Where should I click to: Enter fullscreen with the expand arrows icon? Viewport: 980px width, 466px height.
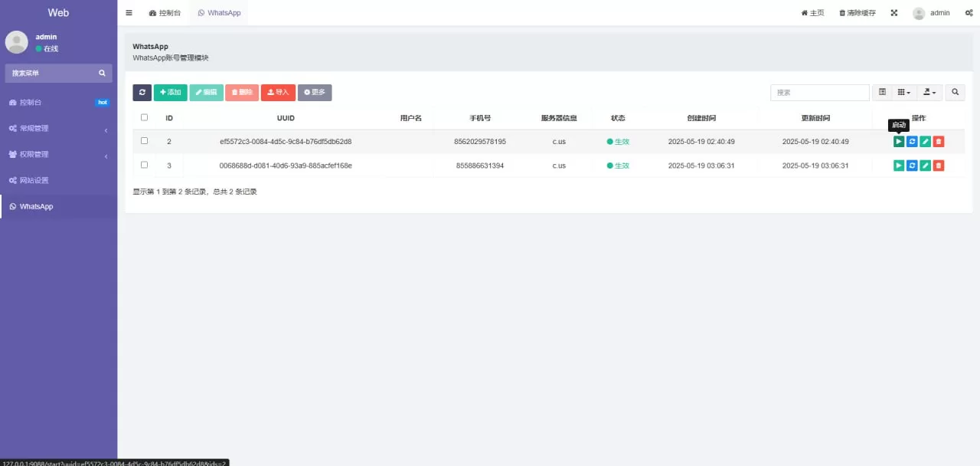click(x=893, y=13)
